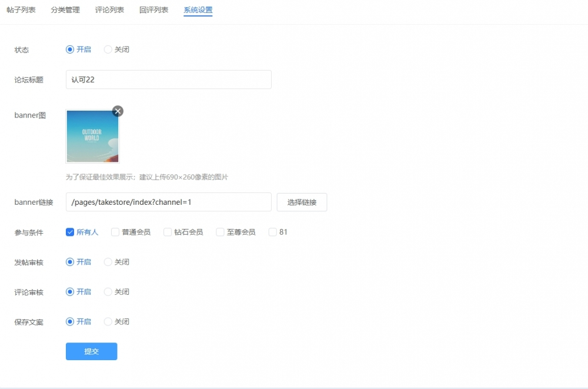Check the 81 checkbox option

[272, 232]
